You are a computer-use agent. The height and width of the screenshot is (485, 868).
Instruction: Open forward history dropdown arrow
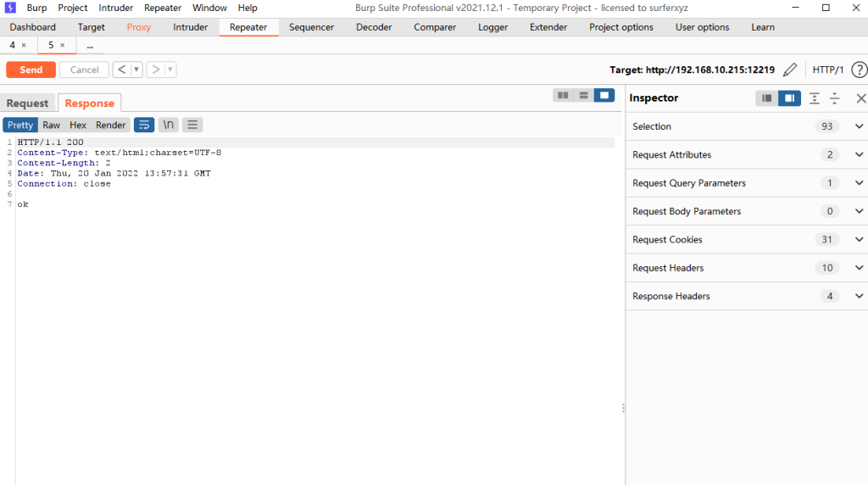point(170,70)
